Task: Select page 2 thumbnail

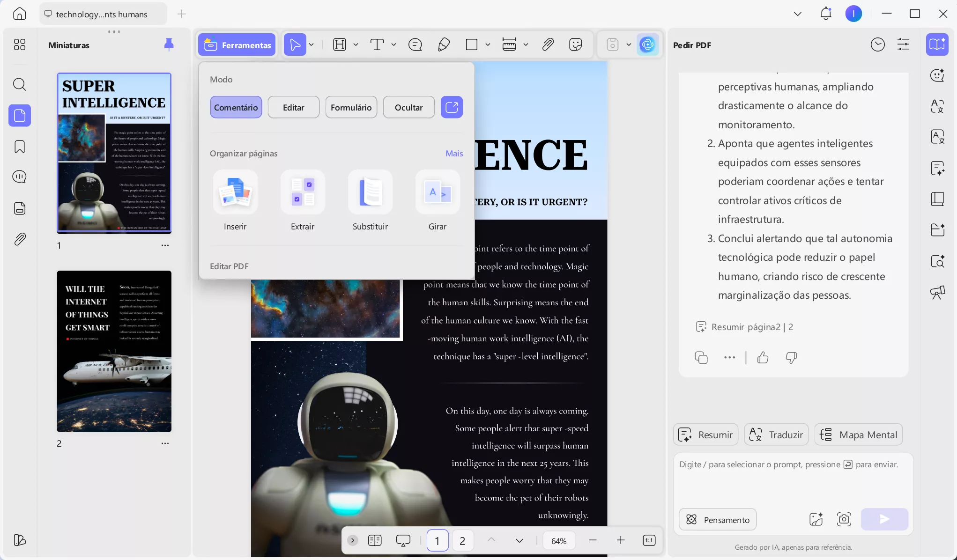Action: point(114,351)
